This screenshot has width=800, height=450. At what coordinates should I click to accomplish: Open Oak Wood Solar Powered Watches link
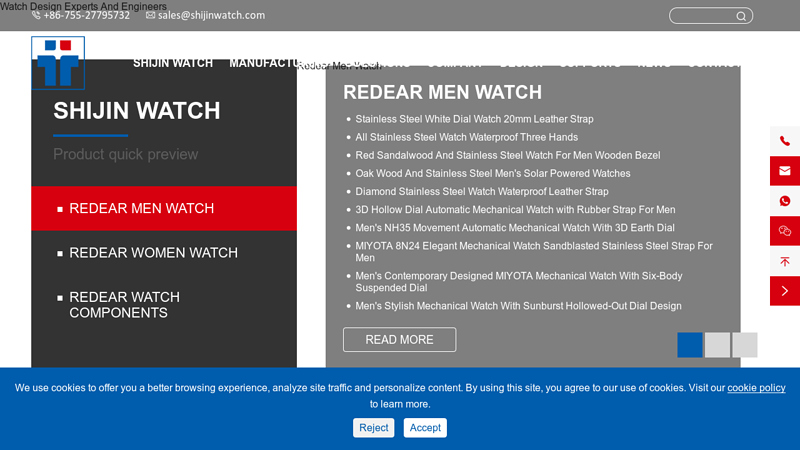(493, 173)
